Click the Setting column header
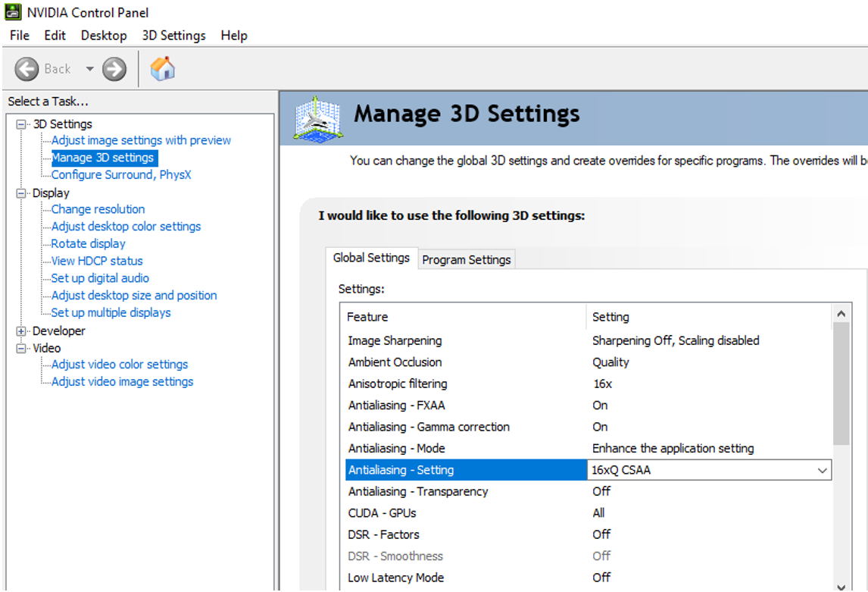 tap(709, 317)
